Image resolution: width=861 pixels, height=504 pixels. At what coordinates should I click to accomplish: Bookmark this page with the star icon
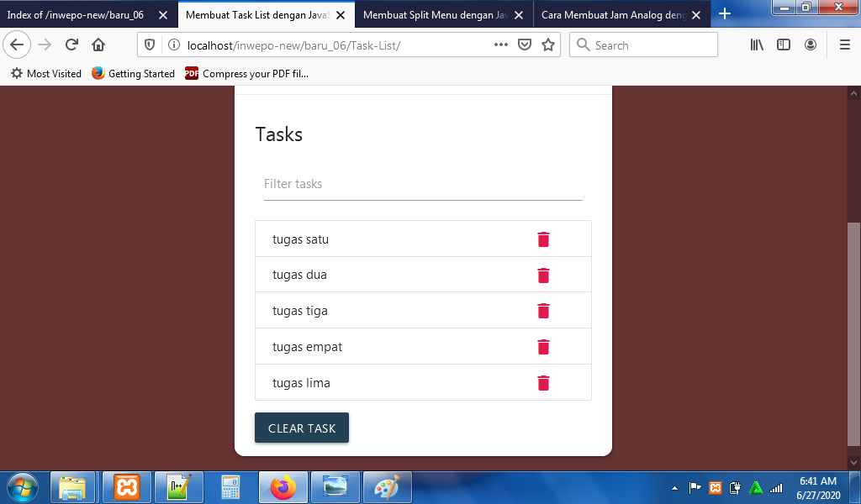[x=548, y=45]
